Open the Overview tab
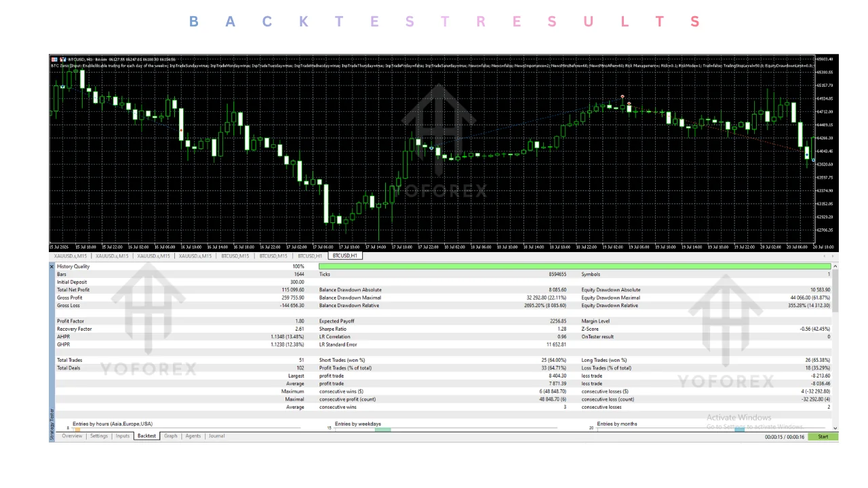Image resolution: width=868 pixels, height=488 pixels. pos(73,436)
